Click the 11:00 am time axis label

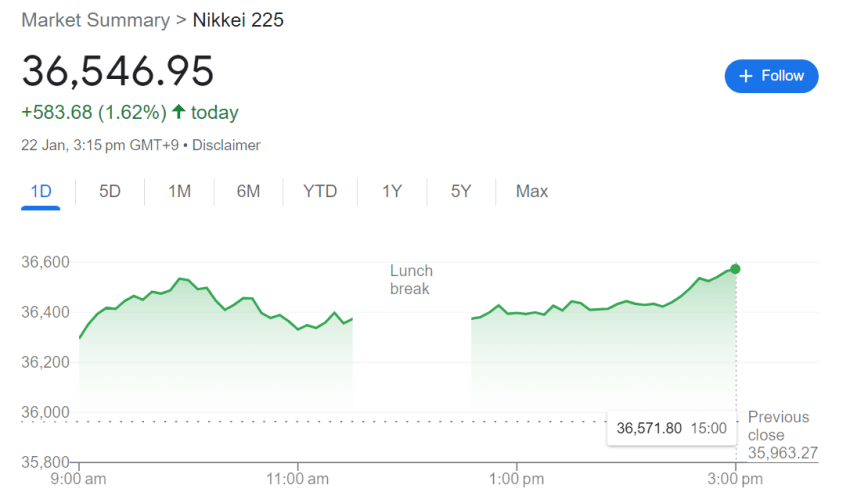298,477
